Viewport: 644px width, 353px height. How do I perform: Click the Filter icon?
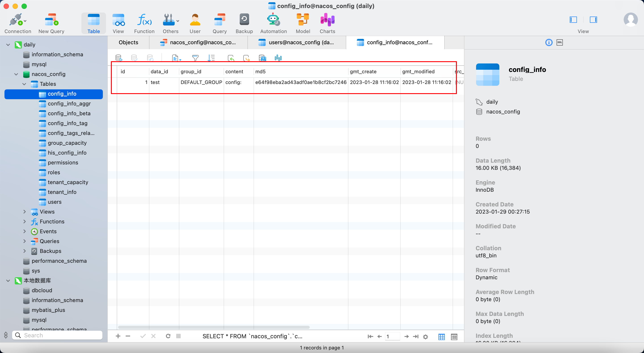(x=195, y=58)
